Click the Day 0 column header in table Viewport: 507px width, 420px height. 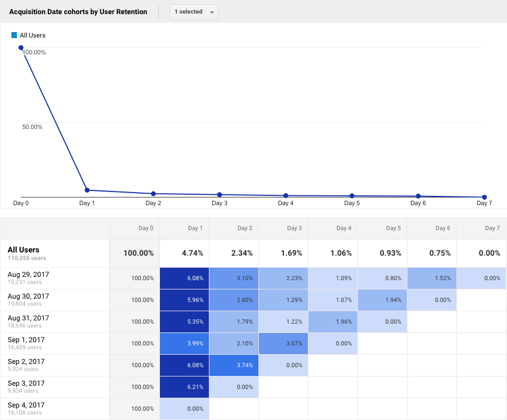pos(134,228)
